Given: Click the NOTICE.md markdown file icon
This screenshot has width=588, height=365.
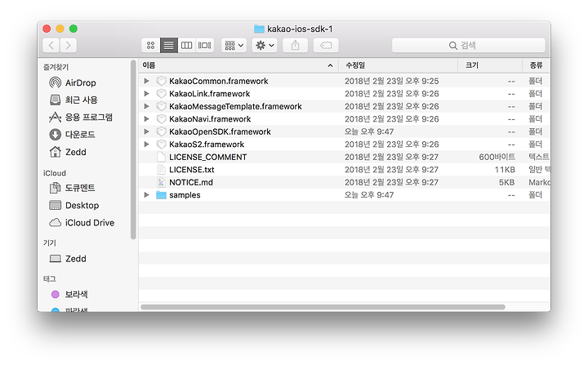Looking at the screenshot, I should (x=161, y=182).
